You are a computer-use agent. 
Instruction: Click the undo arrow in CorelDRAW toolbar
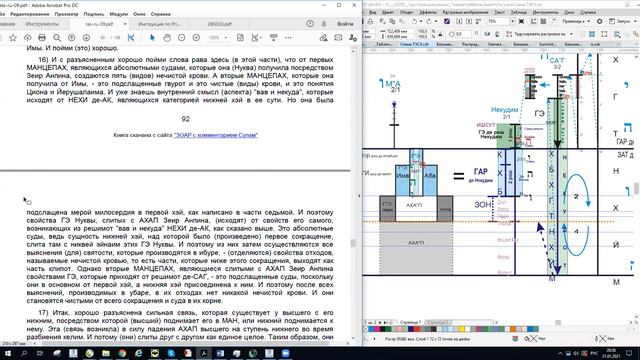[x=414, y=21]
